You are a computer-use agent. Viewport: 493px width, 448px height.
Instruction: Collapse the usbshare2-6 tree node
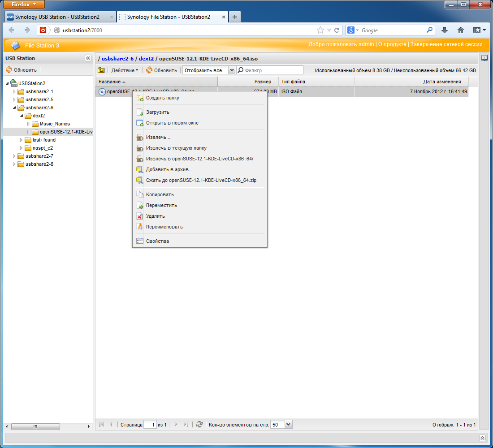coord(14,108)
